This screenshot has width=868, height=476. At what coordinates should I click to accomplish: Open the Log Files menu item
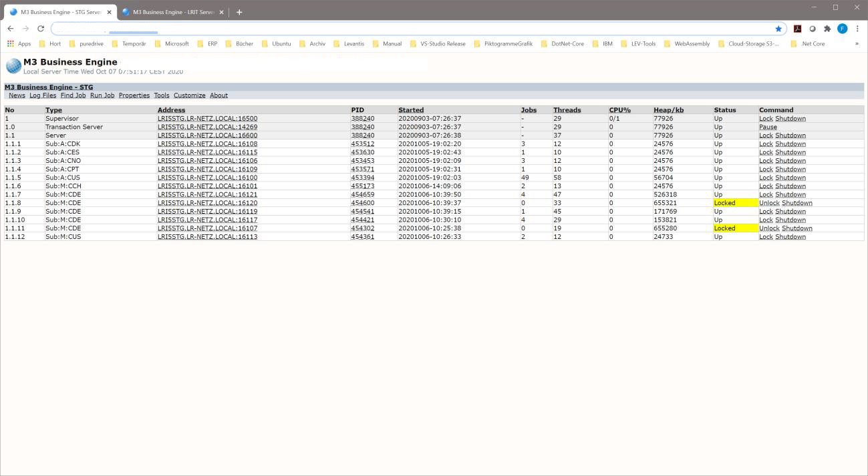click(x=43, y=95)
